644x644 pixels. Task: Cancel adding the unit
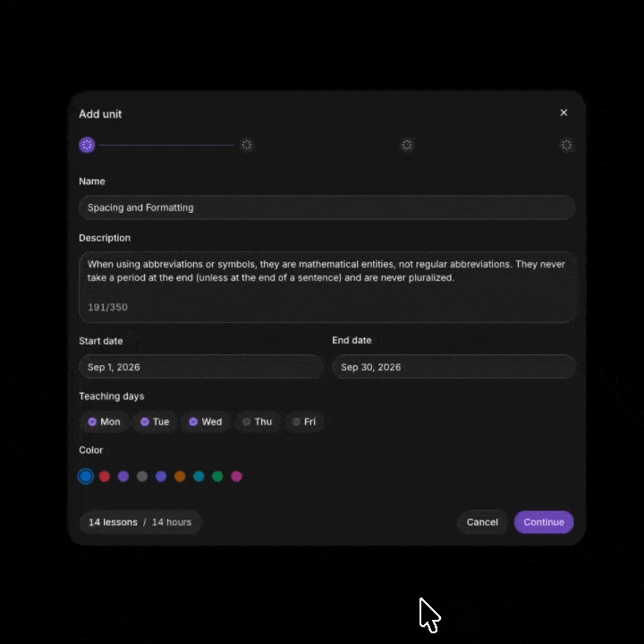click(482, 522)
